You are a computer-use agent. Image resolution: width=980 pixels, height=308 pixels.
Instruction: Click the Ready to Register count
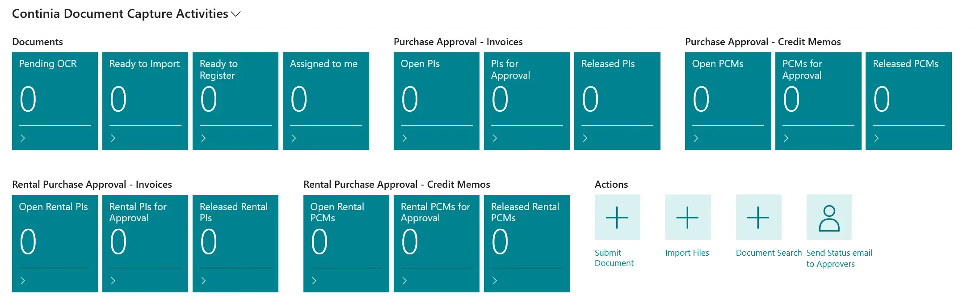tap(209, 99)
